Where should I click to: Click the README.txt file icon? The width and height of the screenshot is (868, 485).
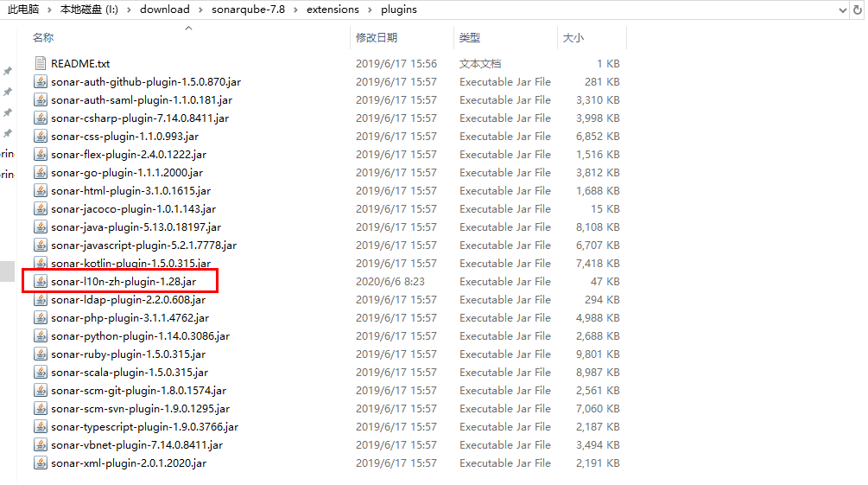41,63
